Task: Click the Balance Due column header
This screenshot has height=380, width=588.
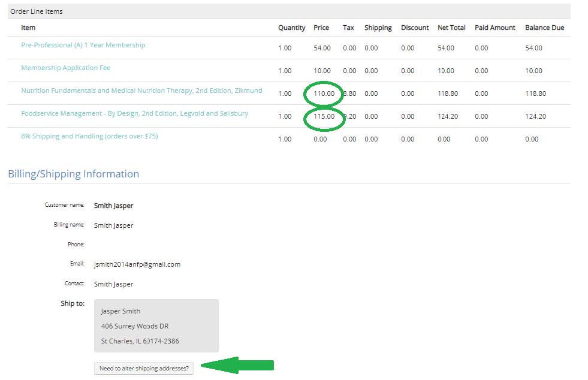Action: [544, 28]
